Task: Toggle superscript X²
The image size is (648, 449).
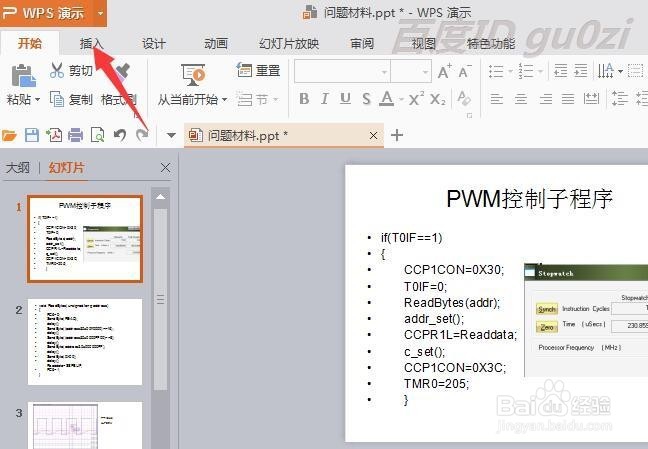Action: 416,98
